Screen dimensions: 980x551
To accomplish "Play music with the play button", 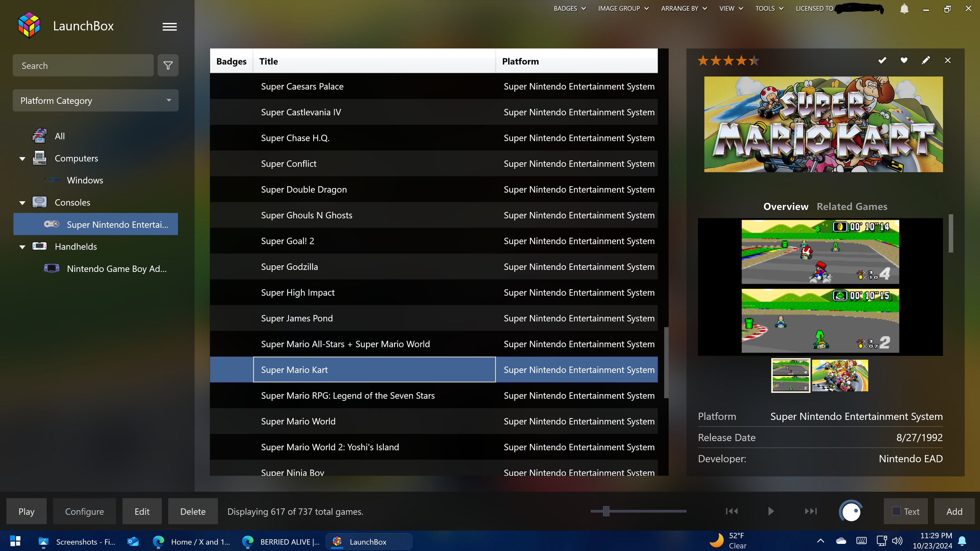I will [x=771, y=511].
